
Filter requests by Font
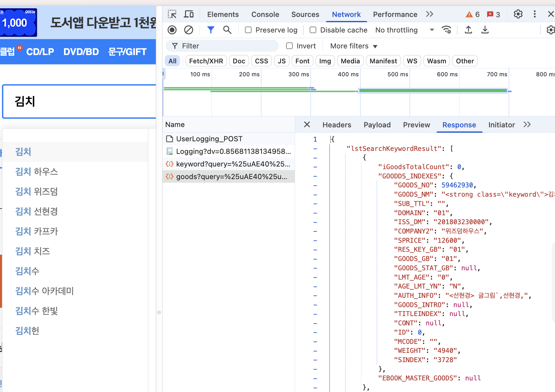[x=302, y=61]
